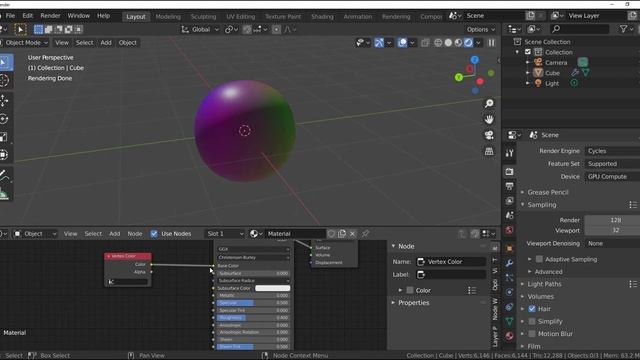The height and width of the screenshot is (360, 640).
Task: Toggle the fake user shield icon
Action: pyautogui.click(x=331, y=233)
